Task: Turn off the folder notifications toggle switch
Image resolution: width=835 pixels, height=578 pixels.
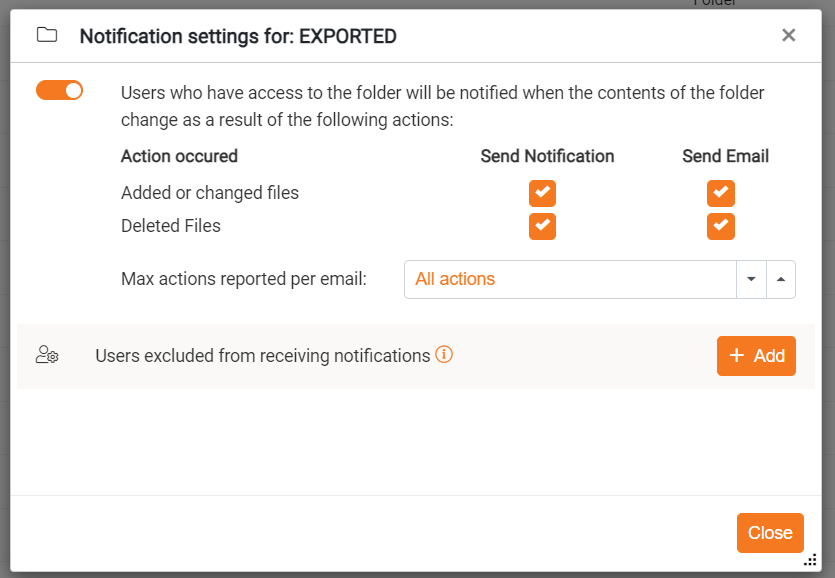Action: coord(60,91)
